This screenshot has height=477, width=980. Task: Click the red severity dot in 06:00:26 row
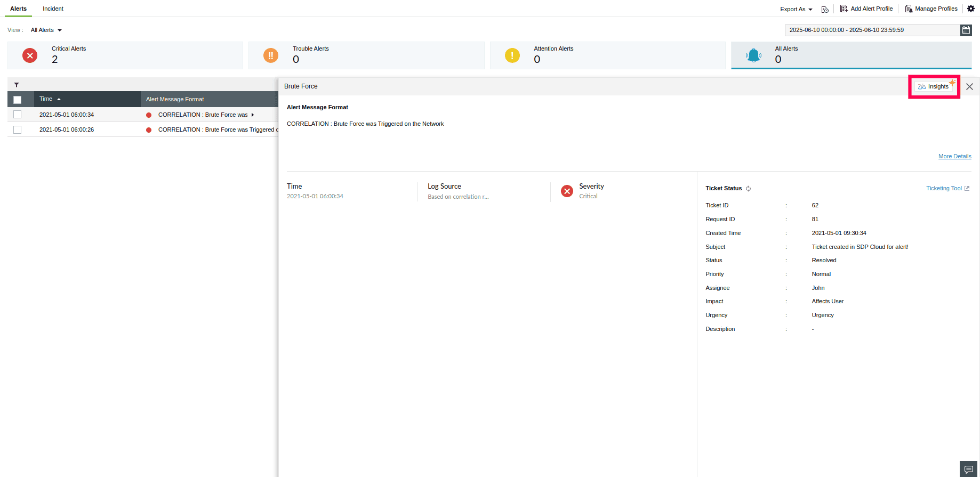(x=149, y=130)
